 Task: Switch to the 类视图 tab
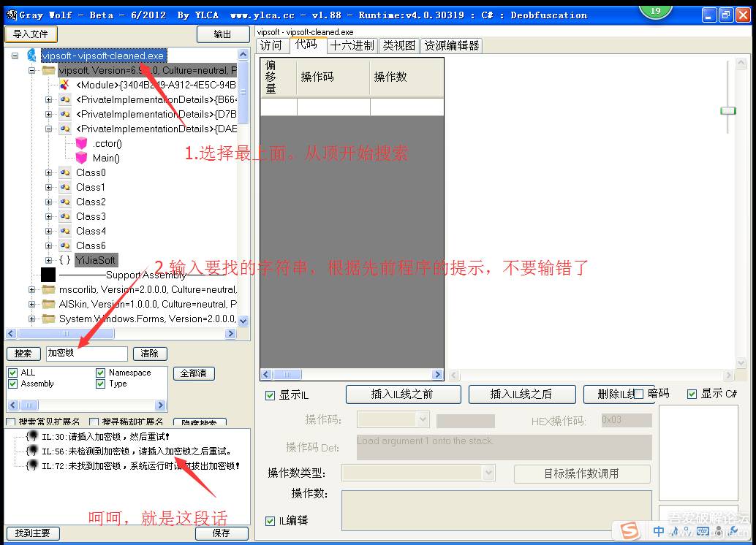(x=399, y=45)
